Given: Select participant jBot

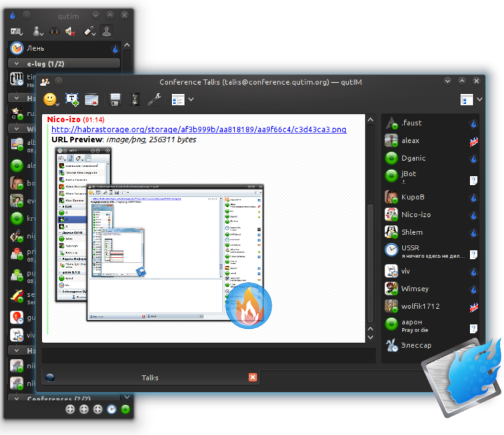Looking at the screenshot, I should point(431,177).
